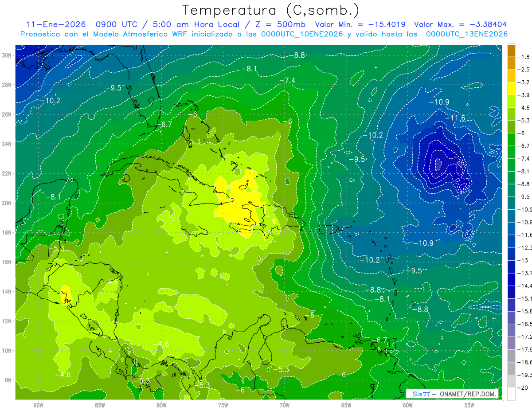The width and height of the screenshot is (532, 411).
Task: Pick the yellow swatch between -3.2 and -3.9
Action: click(511, 89)
